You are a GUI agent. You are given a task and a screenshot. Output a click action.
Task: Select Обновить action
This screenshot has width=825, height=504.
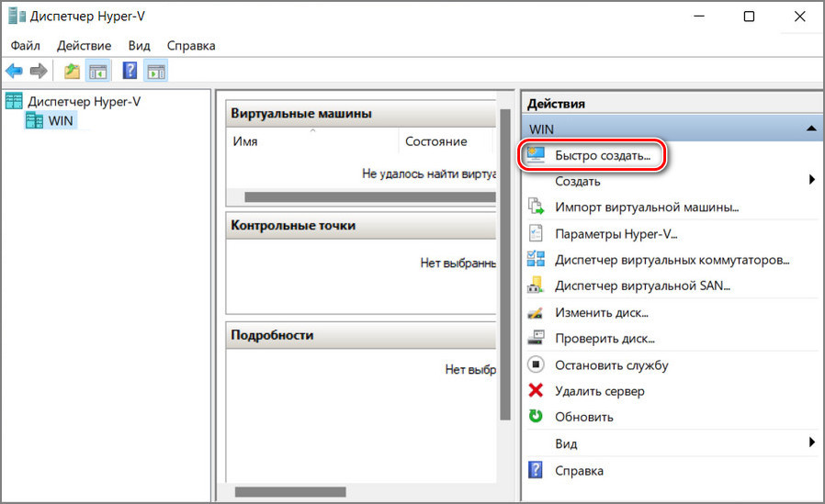pyautogui.click(x=584, y=418)
